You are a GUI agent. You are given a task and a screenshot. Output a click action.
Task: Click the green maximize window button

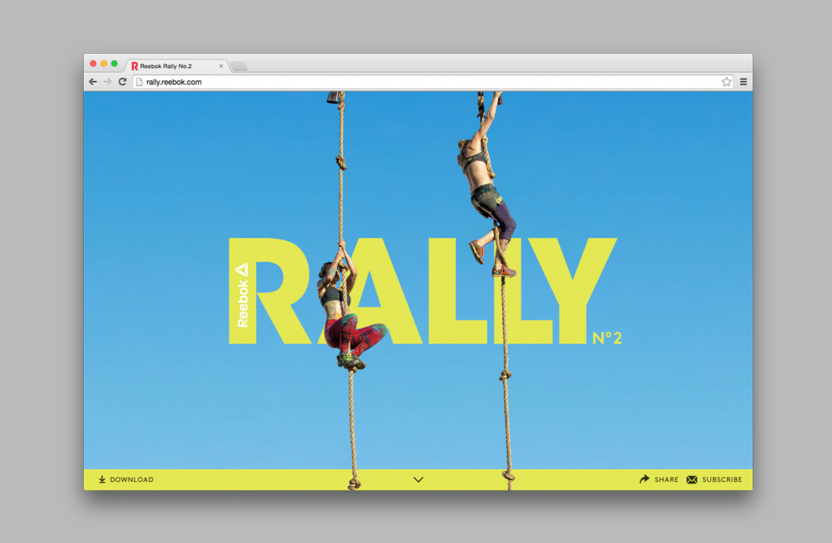coord(114,64)
